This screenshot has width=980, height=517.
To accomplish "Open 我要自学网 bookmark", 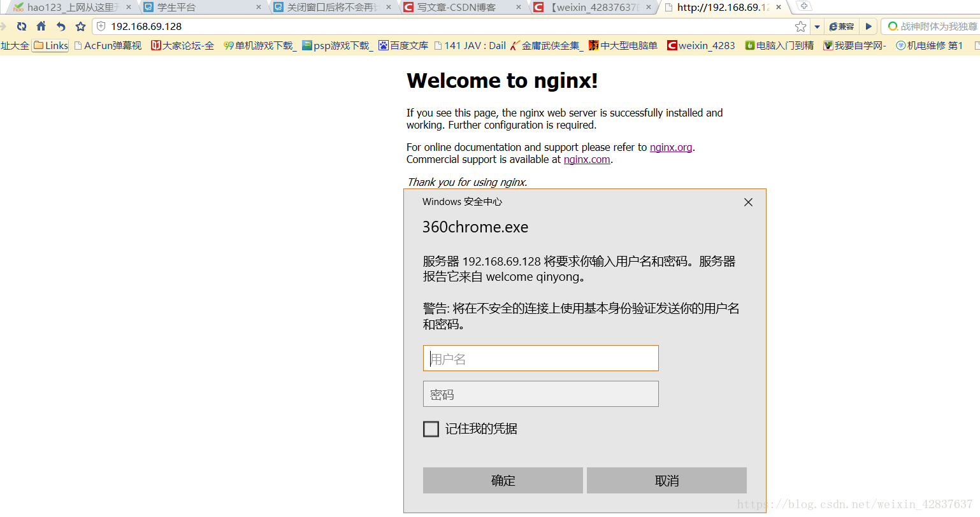I will 854,45.
